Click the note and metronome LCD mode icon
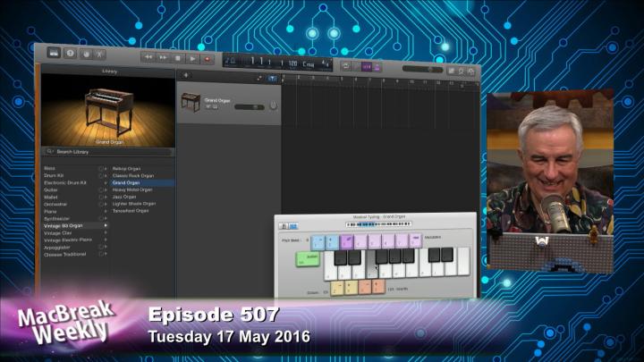Viewport: 644px width, 362px height. click(x=230, y=61)
